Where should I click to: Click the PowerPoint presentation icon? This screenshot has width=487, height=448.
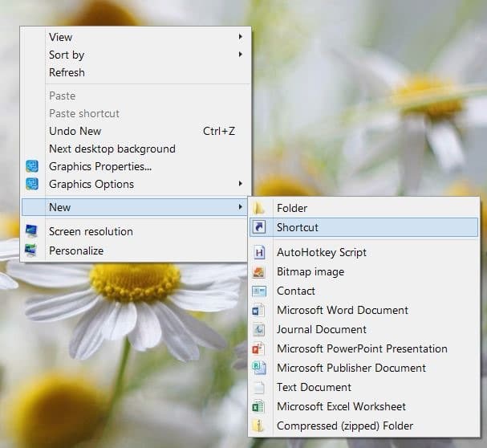point(258,348)
